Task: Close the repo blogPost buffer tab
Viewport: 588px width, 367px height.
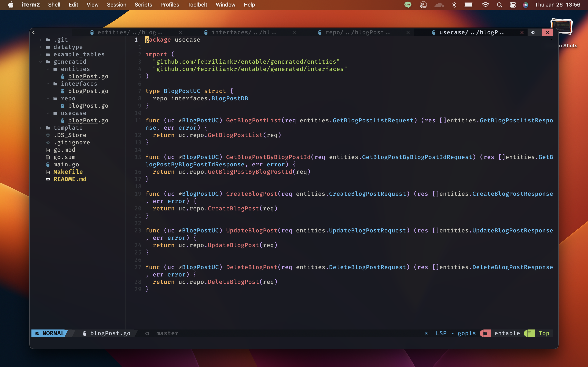Action: [408, 32]
